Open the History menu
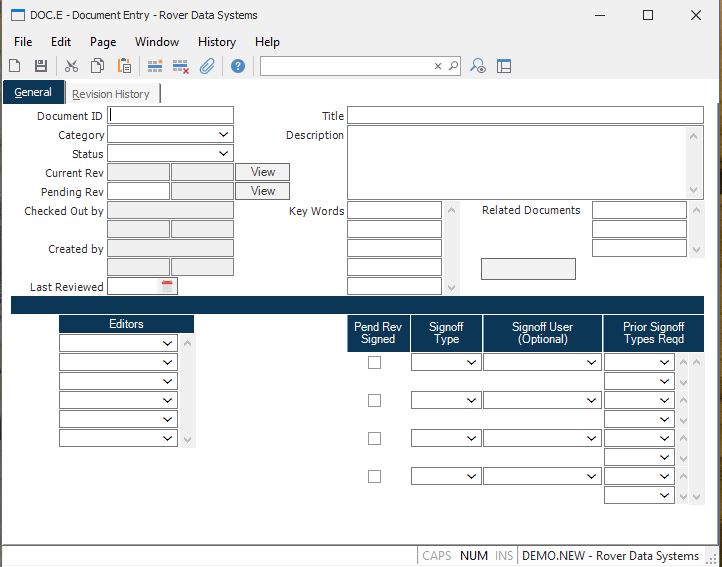722x567 pixels. click(216, 42)
